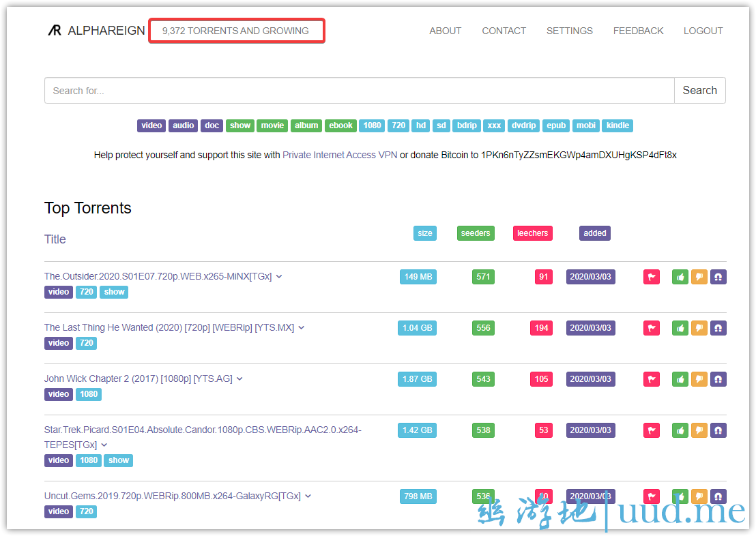The image size is (756, 536).
Task: Open Star.Trek.Picard.S01E04 torrent title link
Action: click(203, 437)
